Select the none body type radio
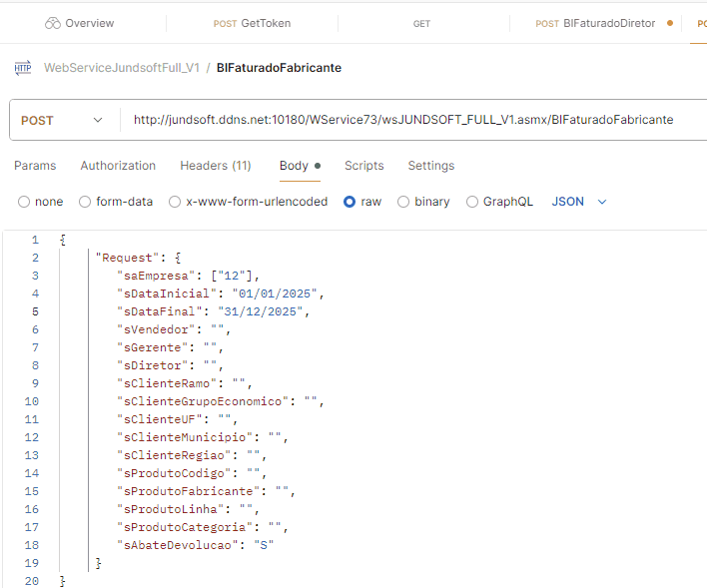 [24, 202]
